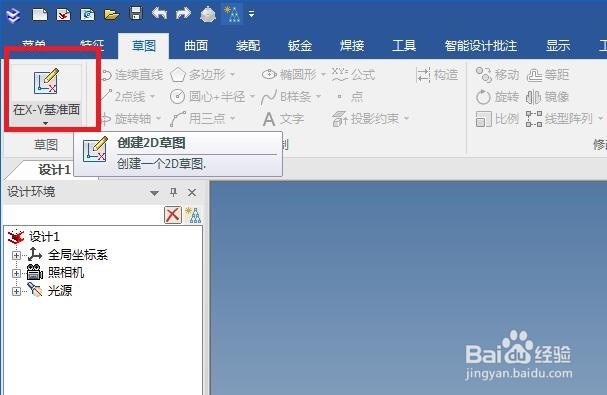Viewport: 607px width, 395px height.
Task: Open quick access toolbar customize dropdown
Action: (252, 14)
